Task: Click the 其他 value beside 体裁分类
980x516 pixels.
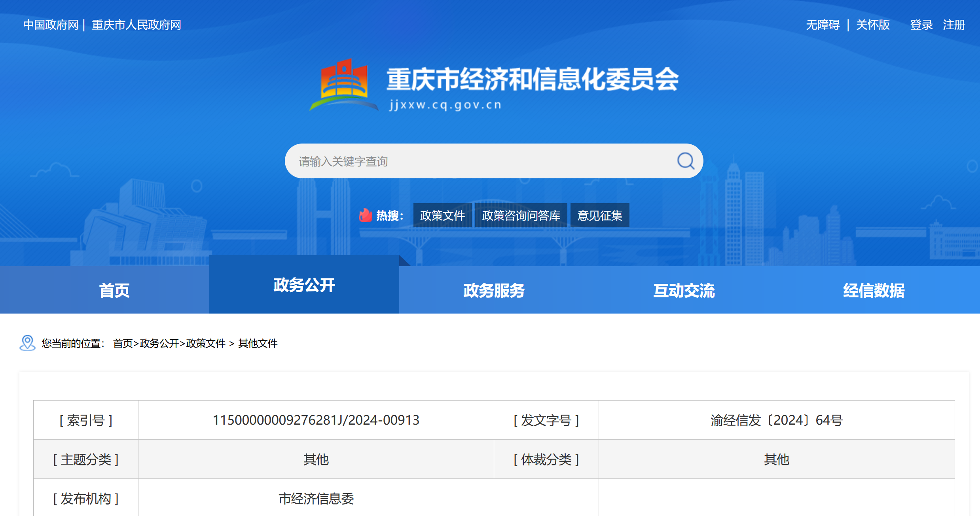Action: pyautogui.click(x=777, y=459)
